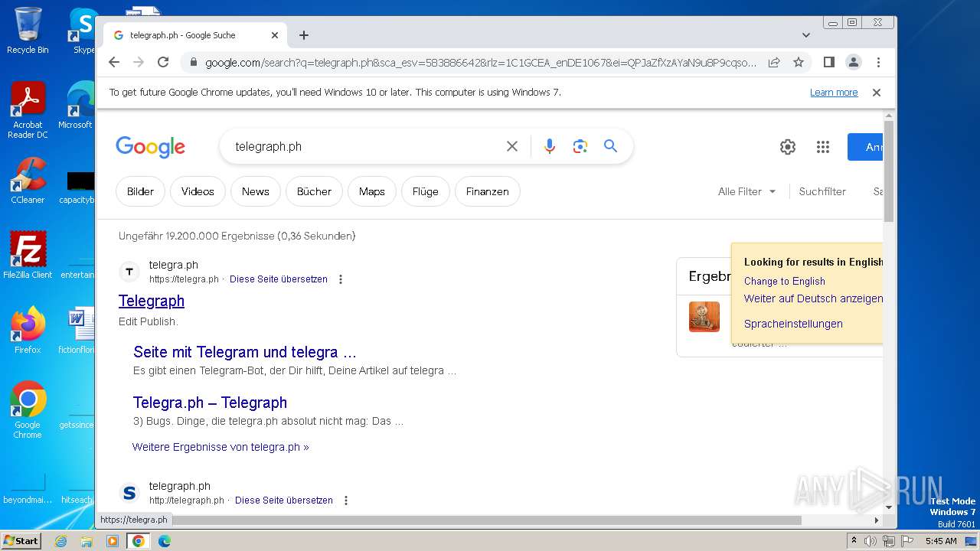Open the Suchfilter option
Image resolution: width=980 pixels, height=551 pixels.
click(x=822, y=191)
